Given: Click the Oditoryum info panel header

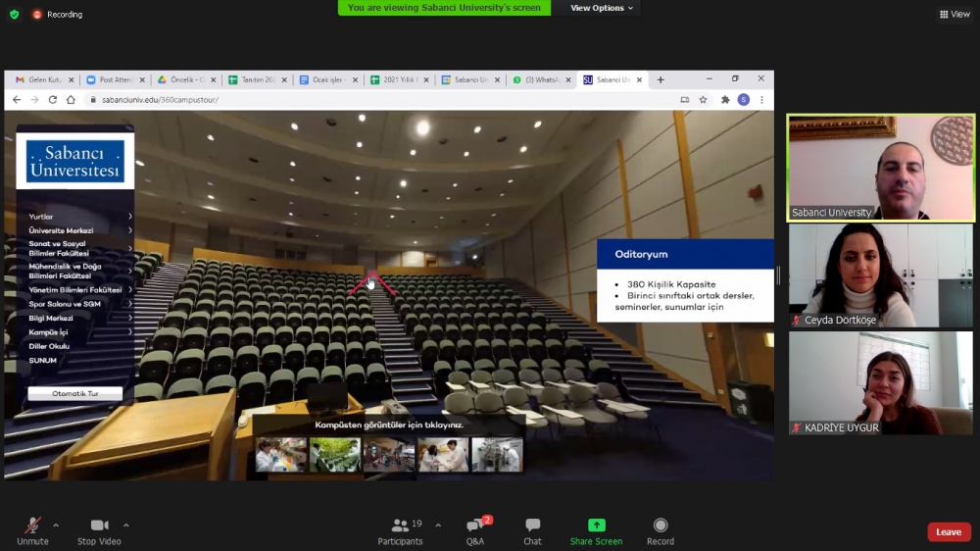Looking at the screenshot, I should [x=685, y=254].
